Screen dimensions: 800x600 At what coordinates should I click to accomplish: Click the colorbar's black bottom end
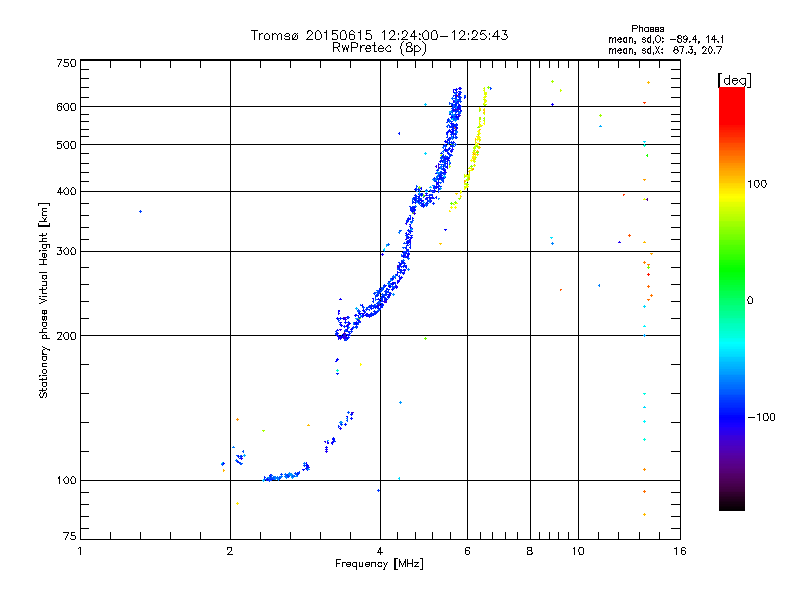(x=732, y=503)
